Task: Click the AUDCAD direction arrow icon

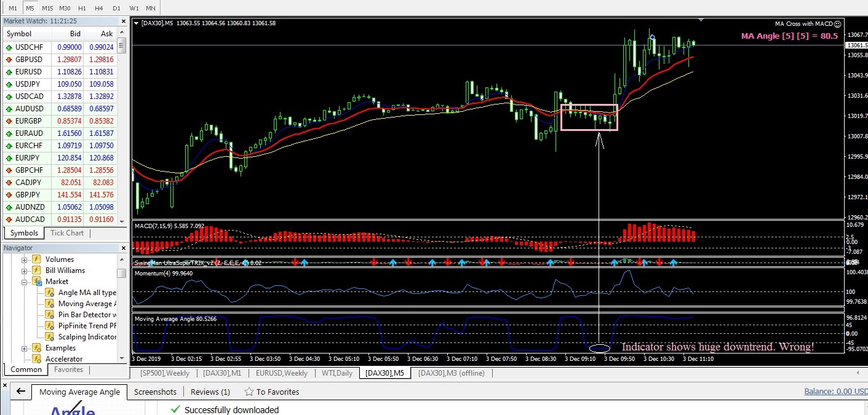Action: point(9,219)
